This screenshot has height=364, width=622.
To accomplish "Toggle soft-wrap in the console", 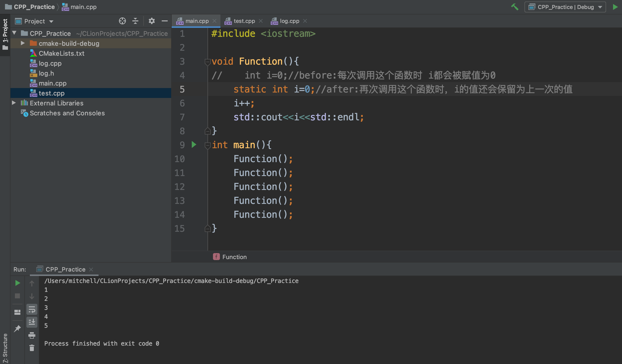I will pos(32,309).
